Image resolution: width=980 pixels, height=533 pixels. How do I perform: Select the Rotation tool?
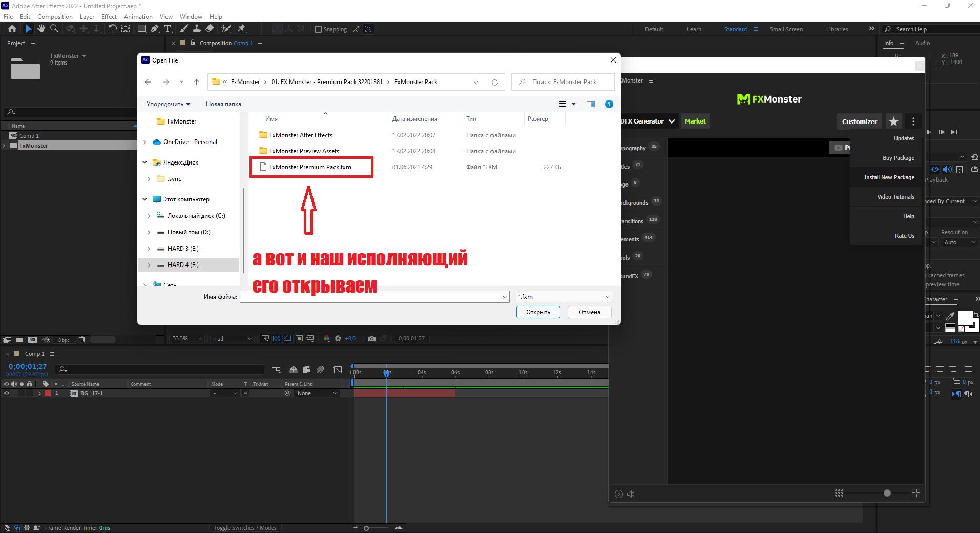pyautogui.click(x=112, y=29)
